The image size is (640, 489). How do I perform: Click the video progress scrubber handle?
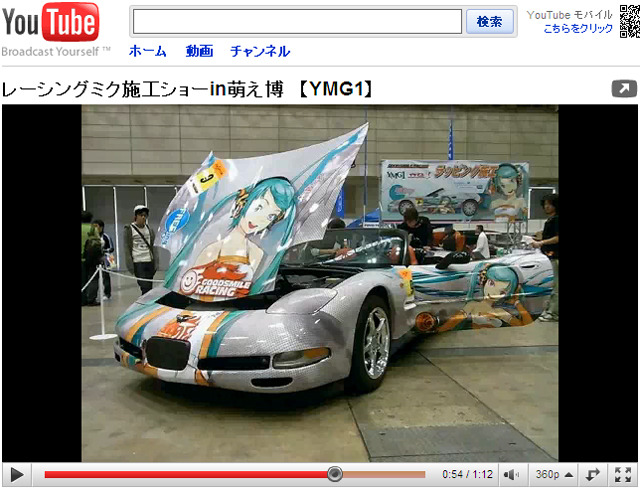click(335, 474)
